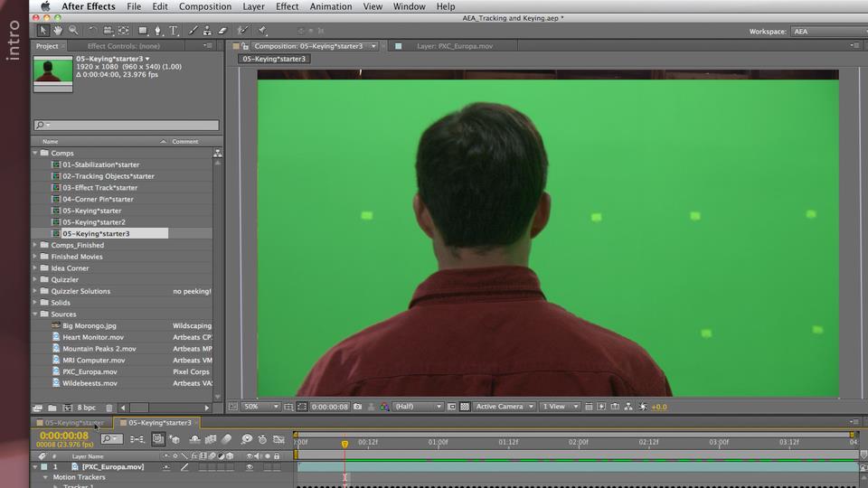
Task: Click the +0.0 exposure value
Action: pos(659,407)
